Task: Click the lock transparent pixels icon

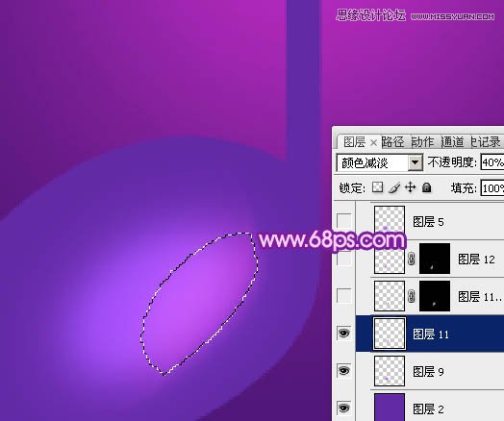Action: click(377, 187)
